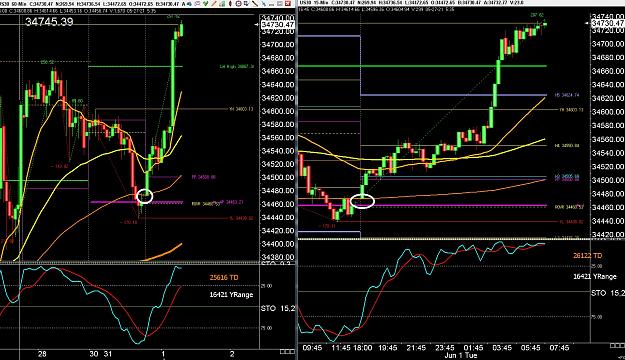
Task: Click 05:45 on right time axis
Action: click(531, 348)
